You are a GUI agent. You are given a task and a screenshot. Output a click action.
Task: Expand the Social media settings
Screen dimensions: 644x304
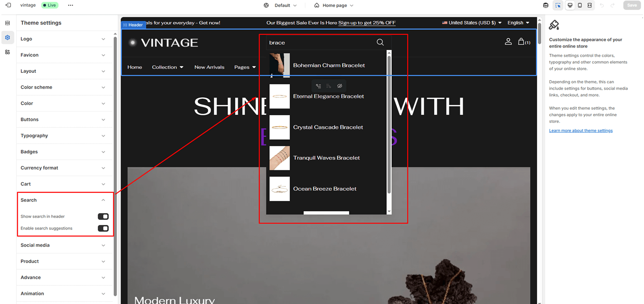coord(64,245)
